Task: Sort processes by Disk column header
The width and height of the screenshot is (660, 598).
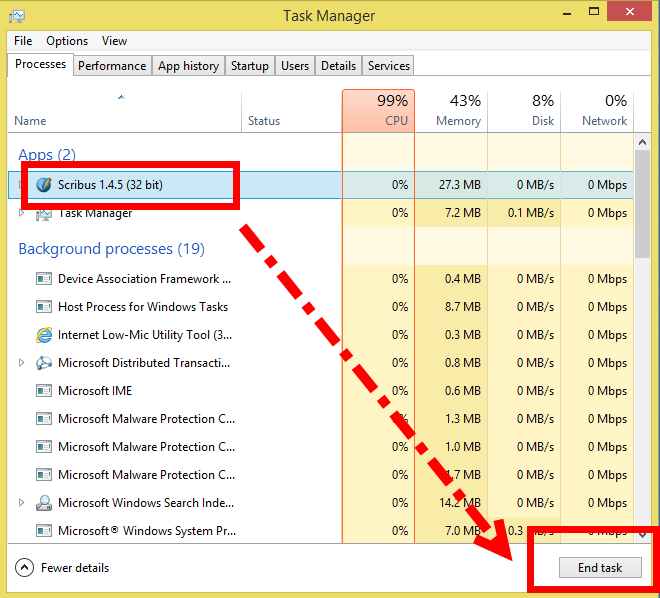Action: (x=524, y=112)
